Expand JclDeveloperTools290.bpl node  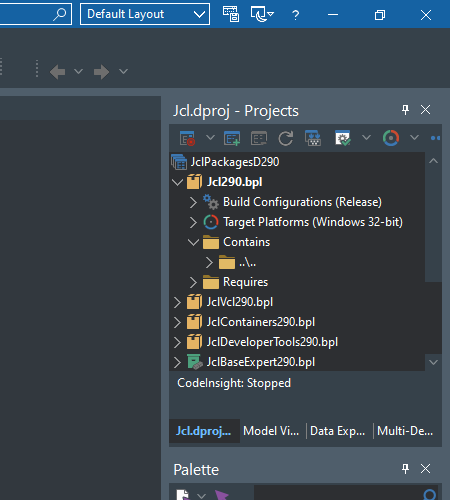click(177, 342)
